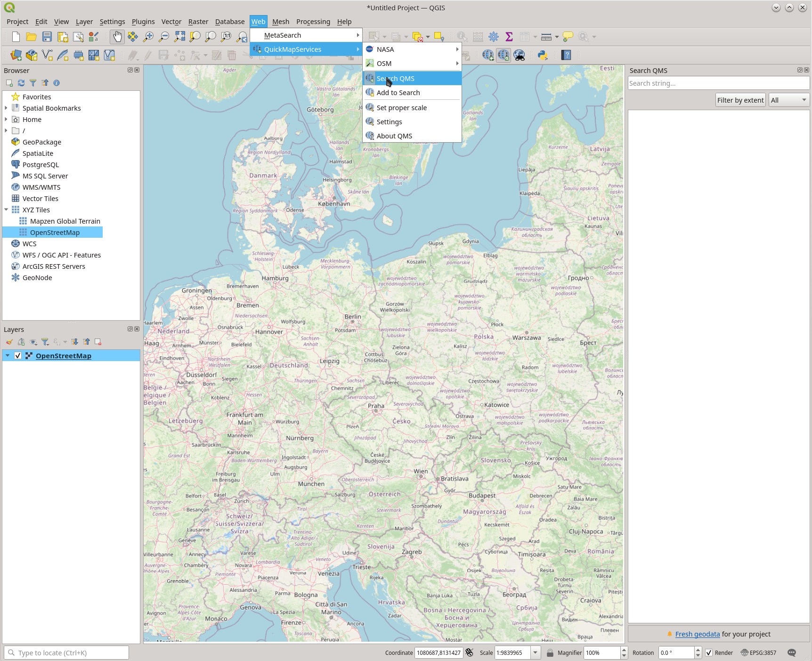Click the New SpatiaLite Layer feather icon

(63, 56)
